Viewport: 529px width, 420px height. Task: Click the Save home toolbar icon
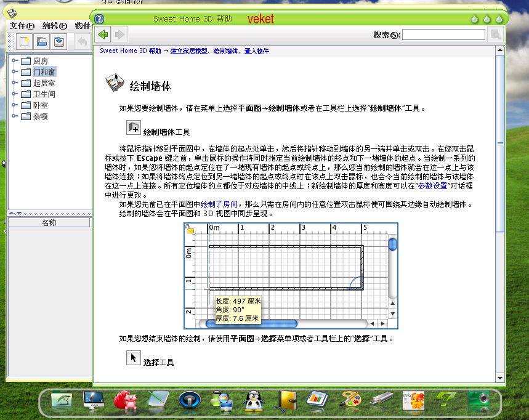59,41
